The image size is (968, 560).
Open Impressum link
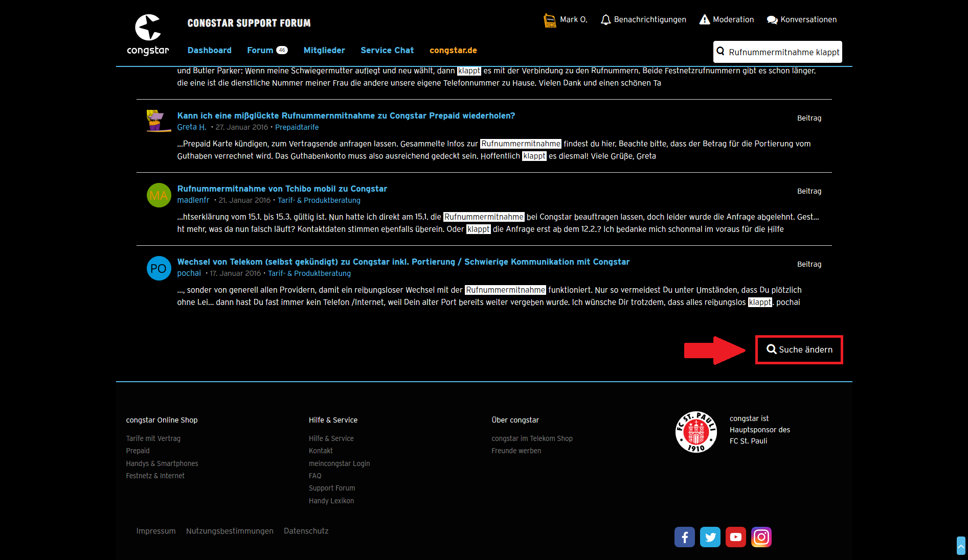[x=156, y=531]
